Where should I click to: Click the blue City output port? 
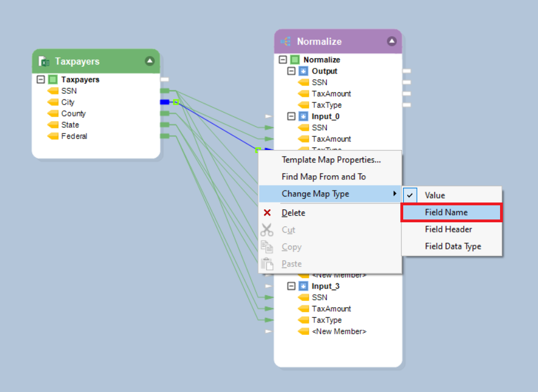tap(164, 102)
